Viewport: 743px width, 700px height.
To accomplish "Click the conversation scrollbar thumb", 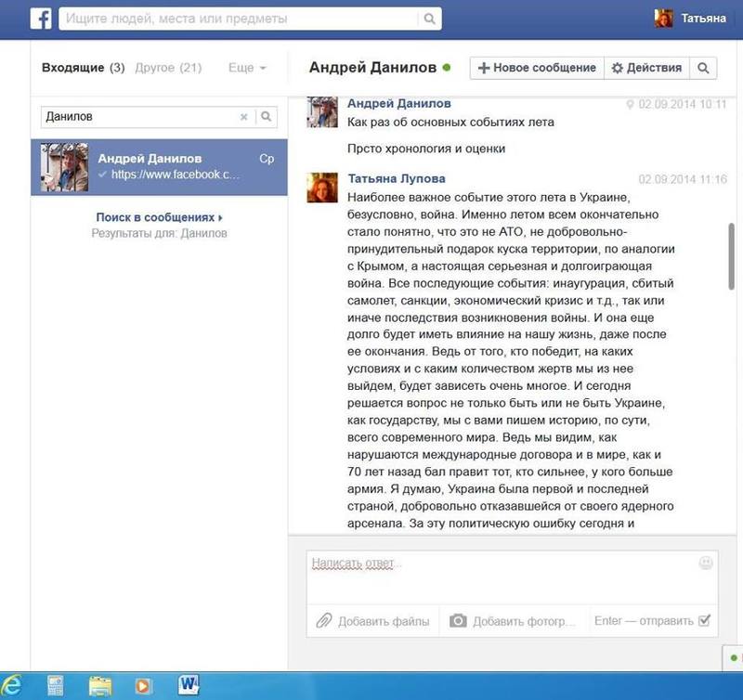I will [x=731, y=255].
